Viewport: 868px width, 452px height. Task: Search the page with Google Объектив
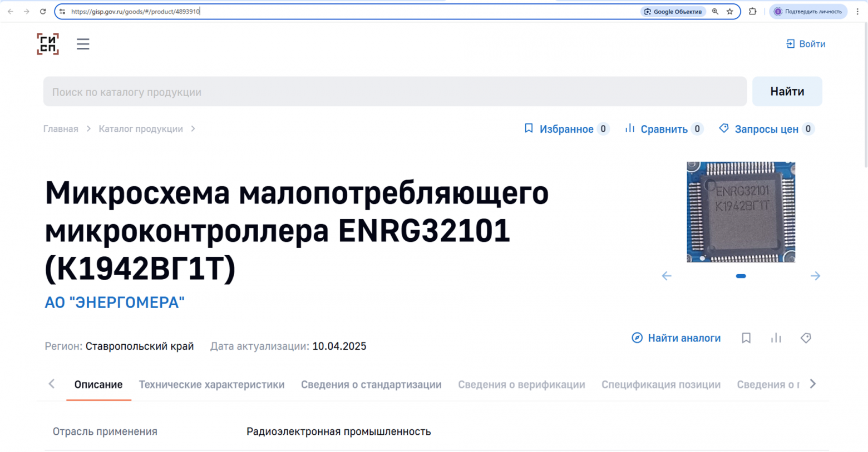[673, 11]
